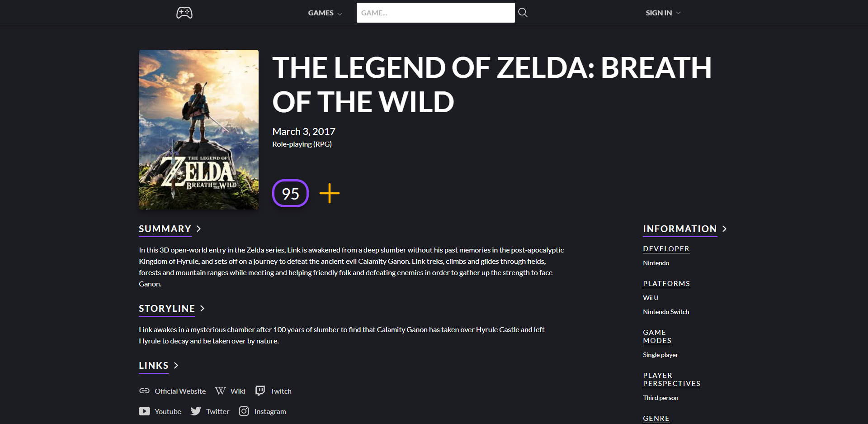Click the Instagram camera icon
Screen dimensions: 868x424
[x=244, y=411]
